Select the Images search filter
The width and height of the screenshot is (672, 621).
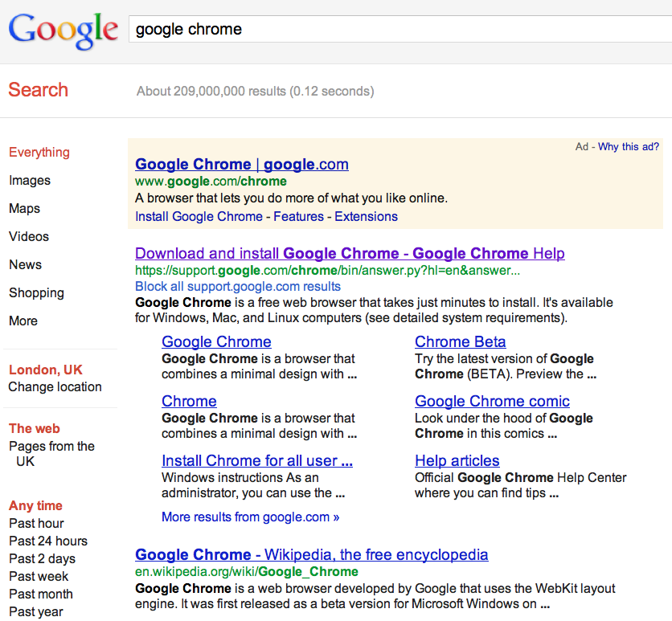[30, 180]
